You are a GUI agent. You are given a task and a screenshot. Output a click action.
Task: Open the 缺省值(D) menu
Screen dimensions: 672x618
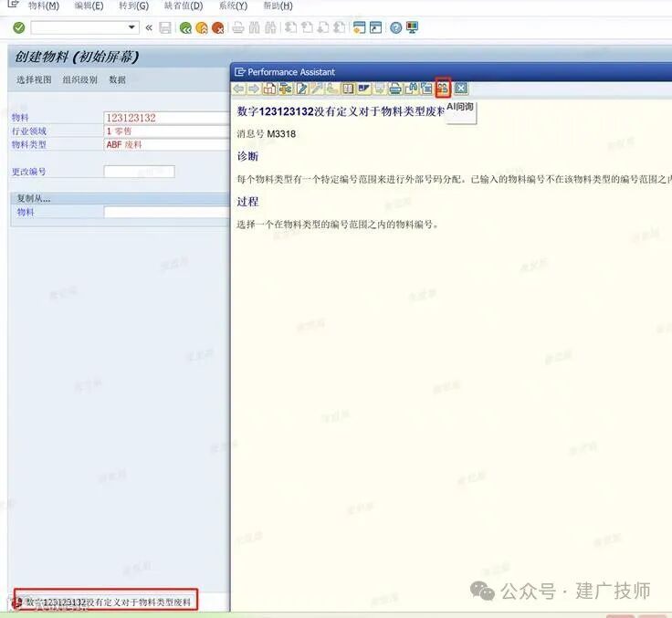tap(184, 6)
